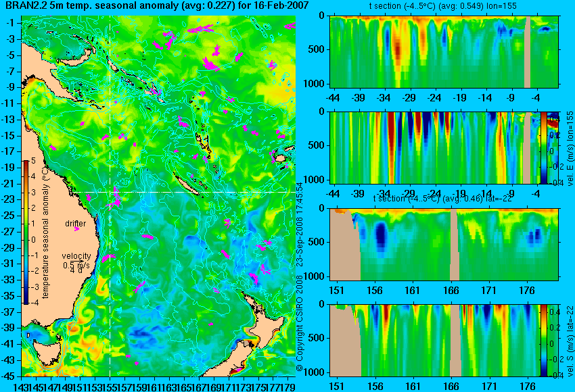Select the "drifter" legend label
The image size is (575, 392).
tap(76, 224)
